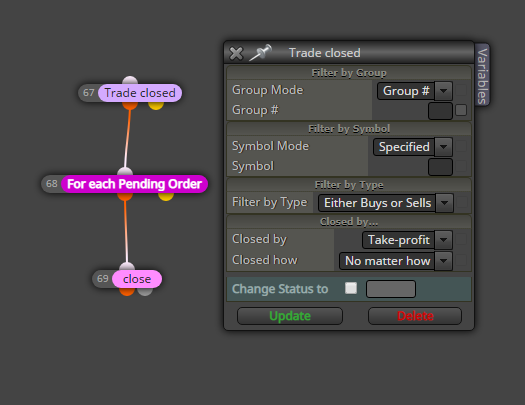Select the For each Pending Order block
525x405 pixels.
[x=134, y=184]
